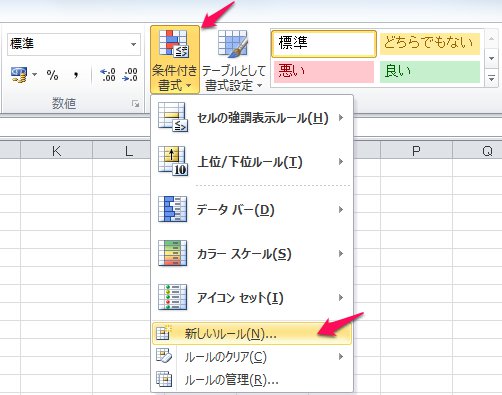
Task: Apply the 良い cell style
Action: 430,71
